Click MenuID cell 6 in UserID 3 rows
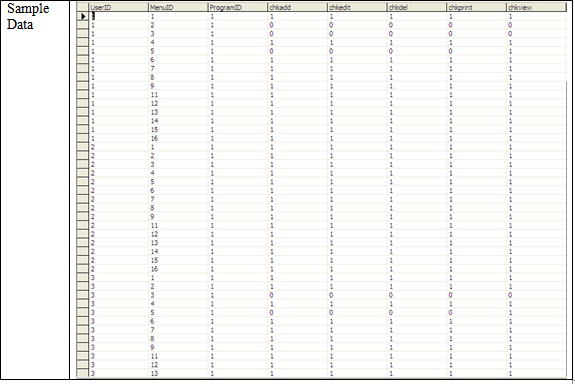Viewport: 575px width, 384px height. tap(178, 321)
